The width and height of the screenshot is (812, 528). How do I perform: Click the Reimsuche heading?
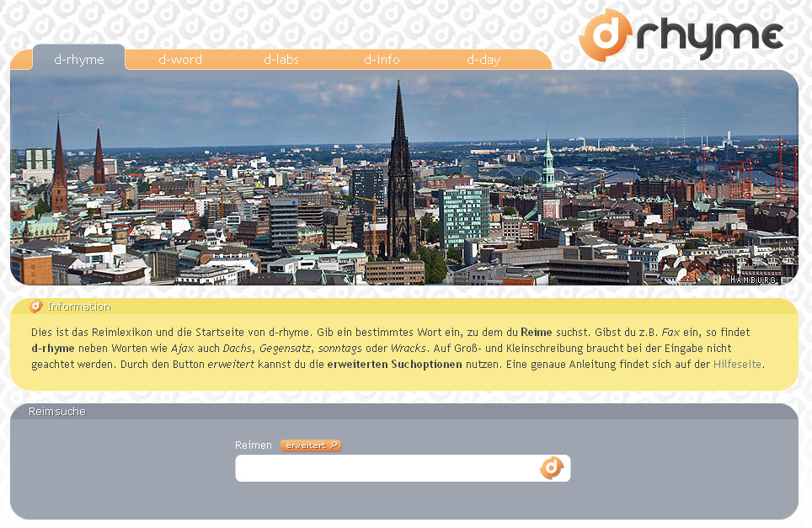57,412
